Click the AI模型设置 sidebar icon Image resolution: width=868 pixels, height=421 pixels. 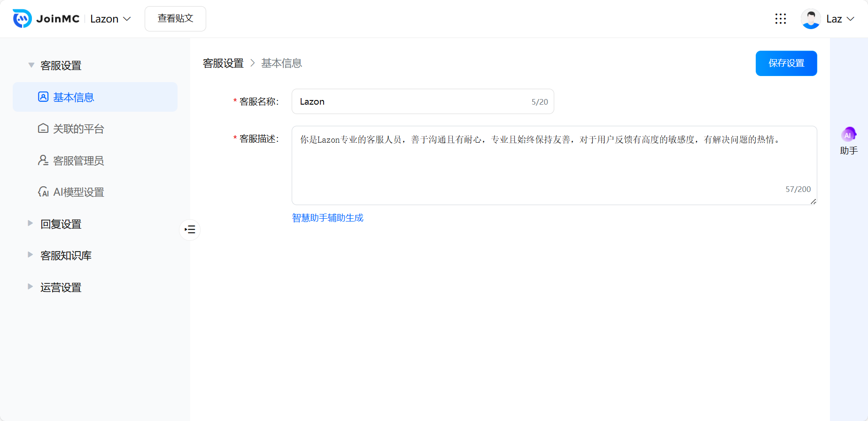(x=43, y=192)
